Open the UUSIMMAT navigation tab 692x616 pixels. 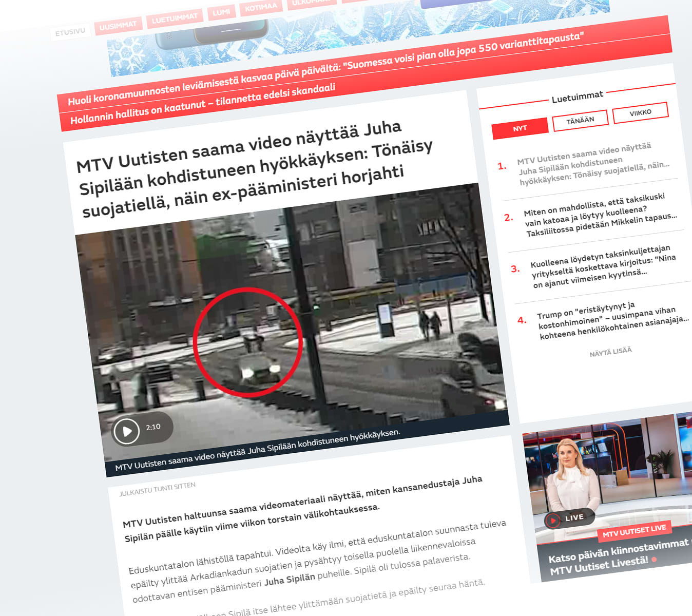click(x=118, y=26)
